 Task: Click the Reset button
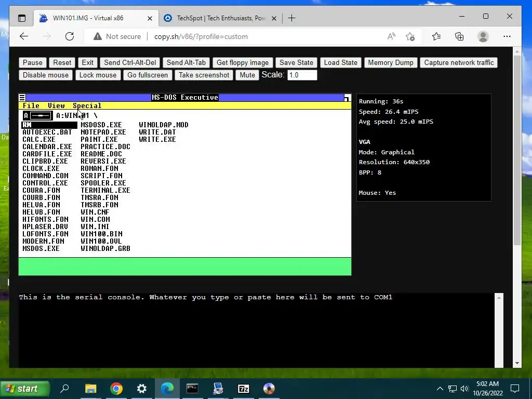pyautogui.click(x=62, y=62)
